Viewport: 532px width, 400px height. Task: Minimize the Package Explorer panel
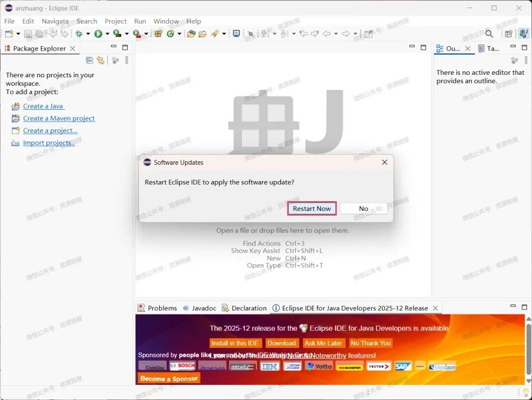114,47
